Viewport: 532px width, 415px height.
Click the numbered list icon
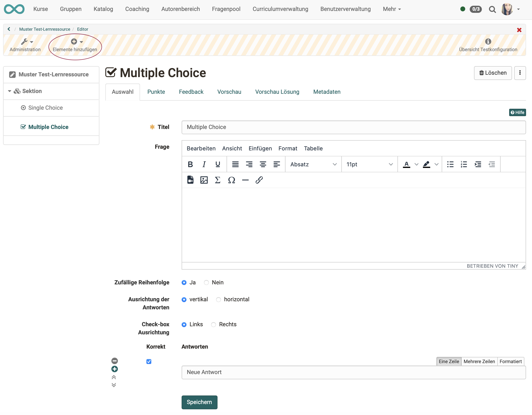coord(464,164)
